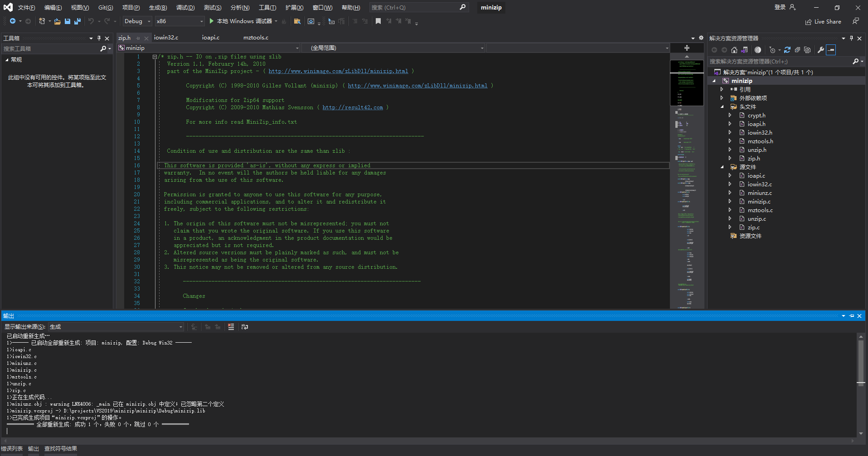
Task: Expand the 外部依赖项 node
Action: 722,98
